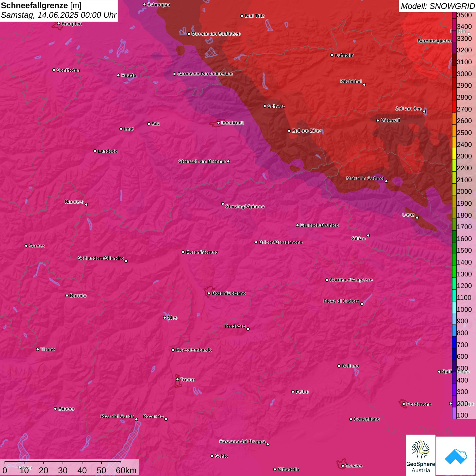This screenshot has height=476, width=476.
Task: Click the Belluno label
Action: (x=350, y=366)
